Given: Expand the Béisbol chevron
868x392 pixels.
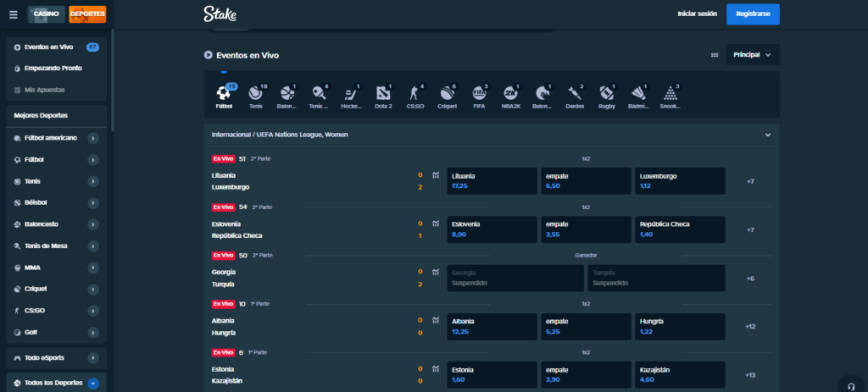Looking at the screenshot, I should point(93,202).
